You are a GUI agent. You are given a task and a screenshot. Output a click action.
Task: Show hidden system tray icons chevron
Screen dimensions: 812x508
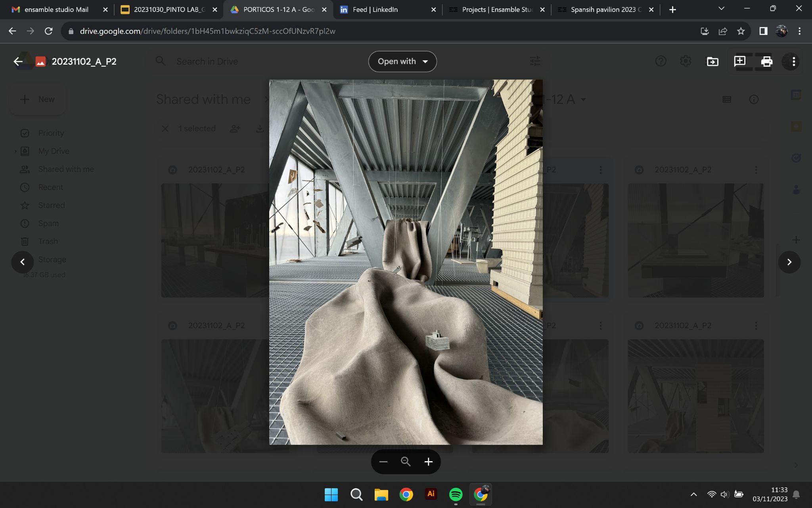pos(693,495)
